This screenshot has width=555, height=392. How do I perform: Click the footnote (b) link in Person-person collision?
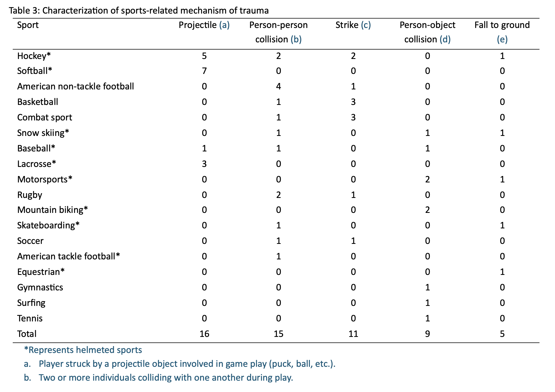(296, 40)
